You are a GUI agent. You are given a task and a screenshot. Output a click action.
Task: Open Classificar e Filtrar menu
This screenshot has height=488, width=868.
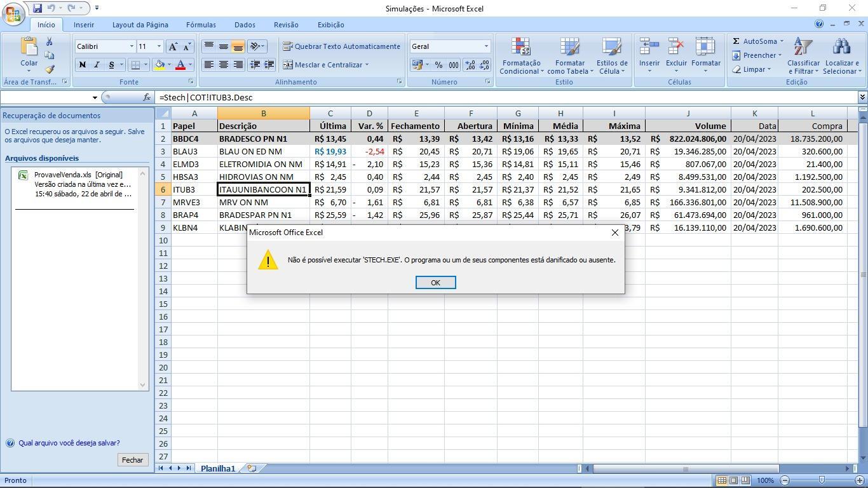point(803,56)
